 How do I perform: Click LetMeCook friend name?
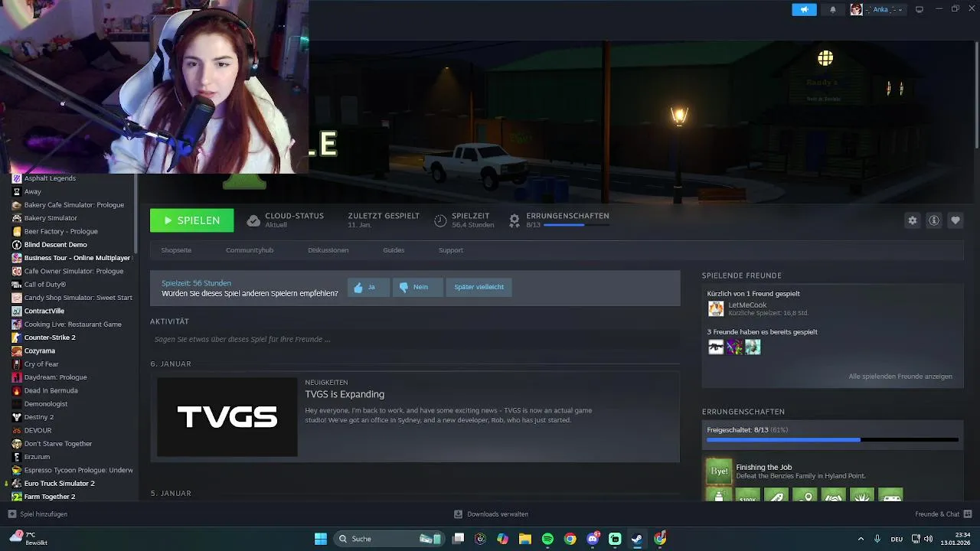tap(747, 305)
